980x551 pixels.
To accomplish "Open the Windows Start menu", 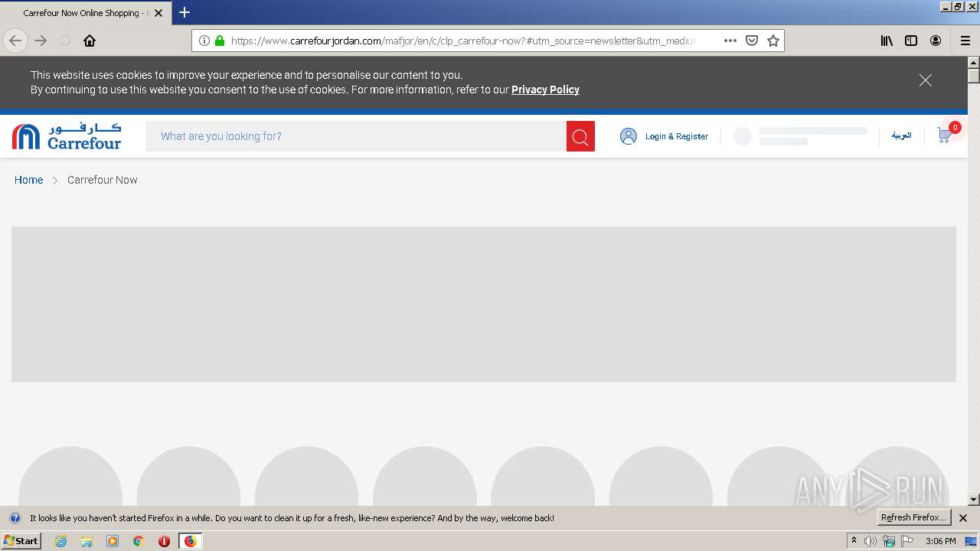I will pos(21,541).
